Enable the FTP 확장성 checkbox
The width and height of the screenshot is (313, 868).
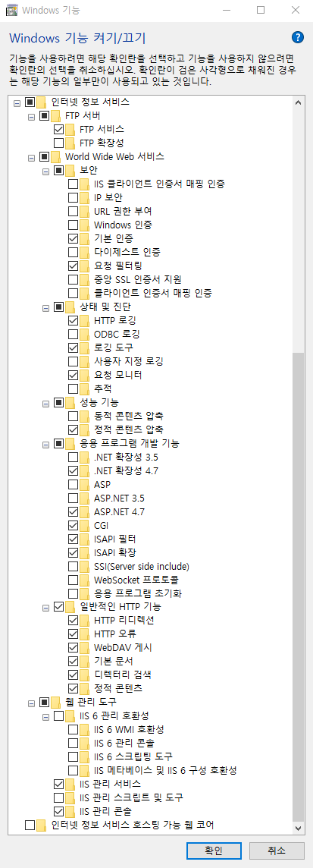tap(58, 143)
